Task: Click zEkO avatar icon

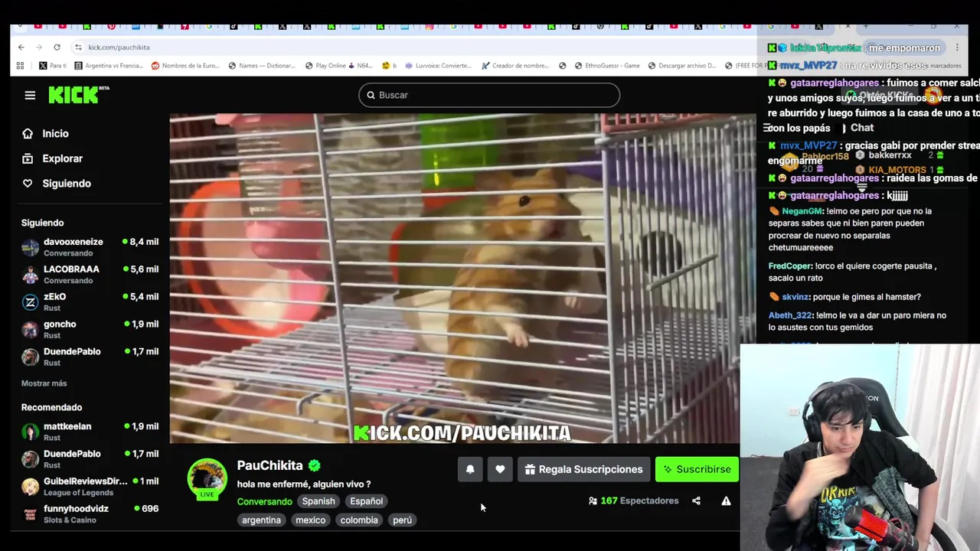Action: click(30, 302)
